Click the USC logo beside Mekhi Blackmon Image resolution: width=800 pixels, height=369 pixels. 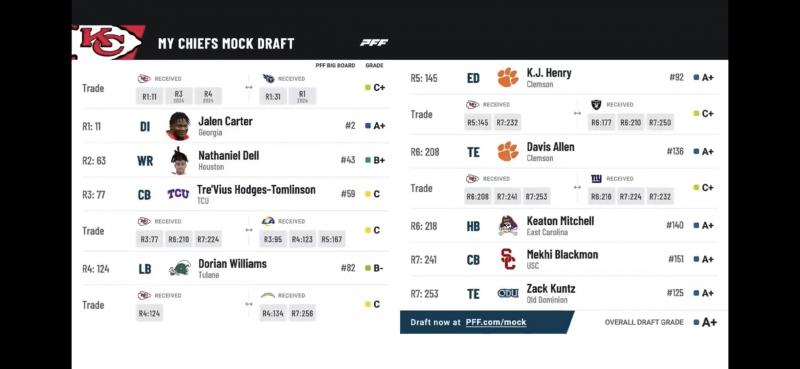pos(508,259)
